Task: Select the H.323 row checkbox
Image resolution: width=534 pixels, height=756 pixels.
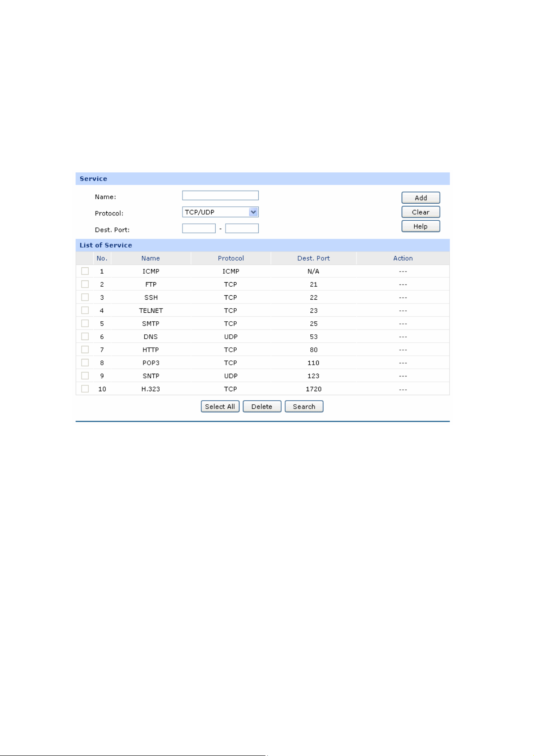Action: [85, 389]
